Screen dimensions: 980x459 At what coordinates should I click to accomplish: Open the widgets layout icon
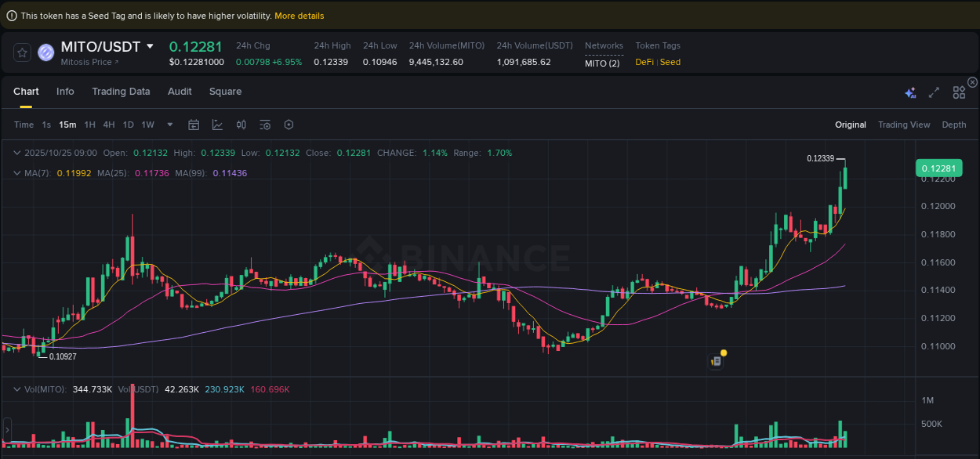[959, 92]
